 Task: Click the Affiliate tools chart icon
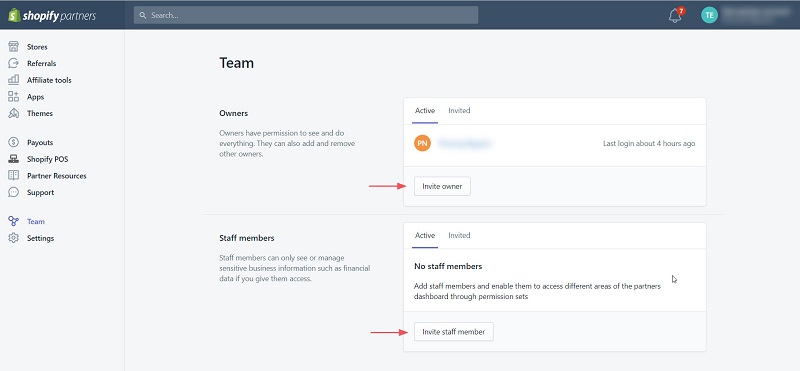[14, 80]
